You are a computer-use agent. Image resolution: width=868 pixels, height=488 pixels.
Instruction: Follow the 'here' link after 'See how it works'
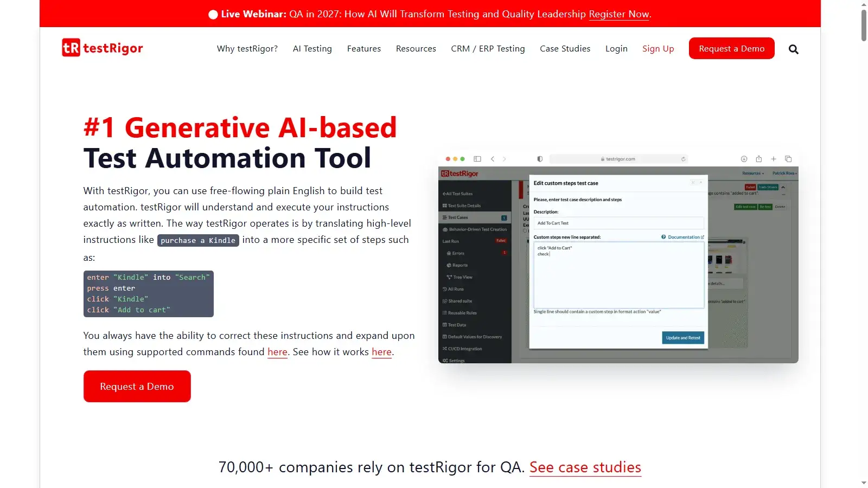tap(381, 352)
